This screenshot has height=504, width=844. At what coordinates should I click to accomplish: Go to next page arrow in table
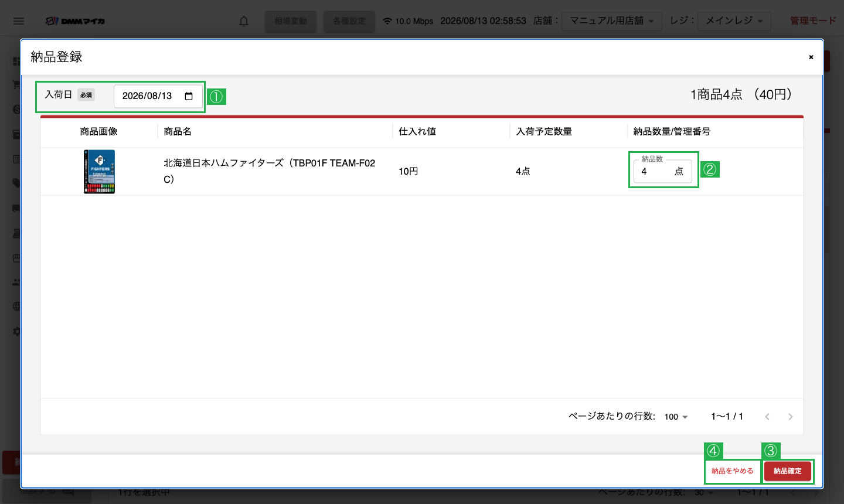pyautogui.click(x=791, y=417)
